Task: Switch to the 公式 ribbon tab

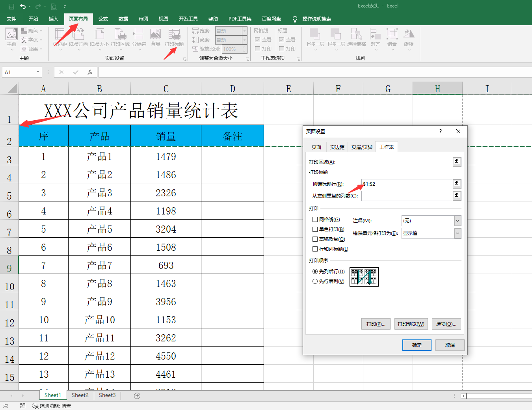Action: click(103, 19)
